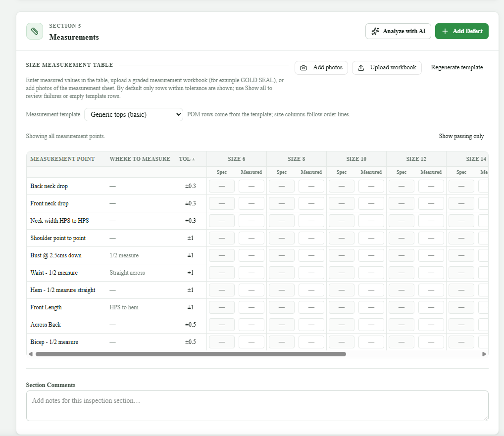The height and width of the screenshot is (436, 504).
Task: Click Size 8 Spec cell for Front neck drop
Action: [282, 203]
